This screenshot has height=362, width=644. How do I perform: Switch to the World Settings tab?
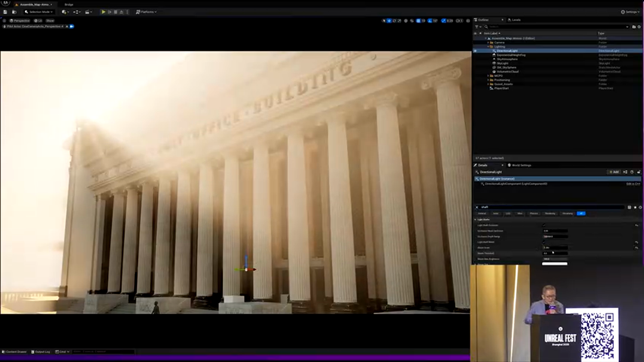(520, 165)
